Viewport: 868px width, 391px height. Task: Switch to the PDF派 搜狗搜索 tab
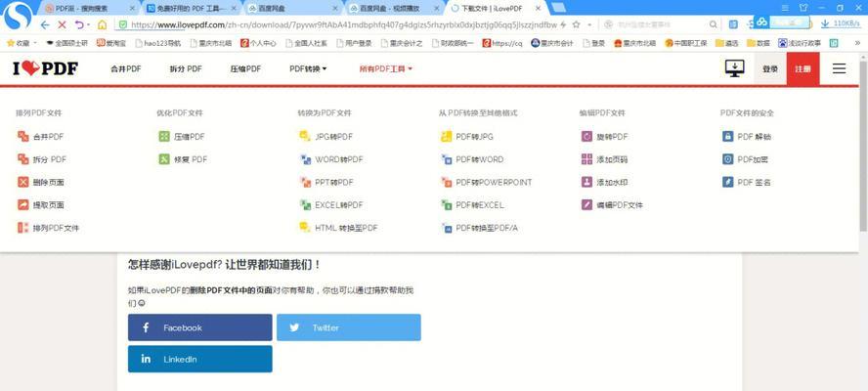click(x=89, y=8)
